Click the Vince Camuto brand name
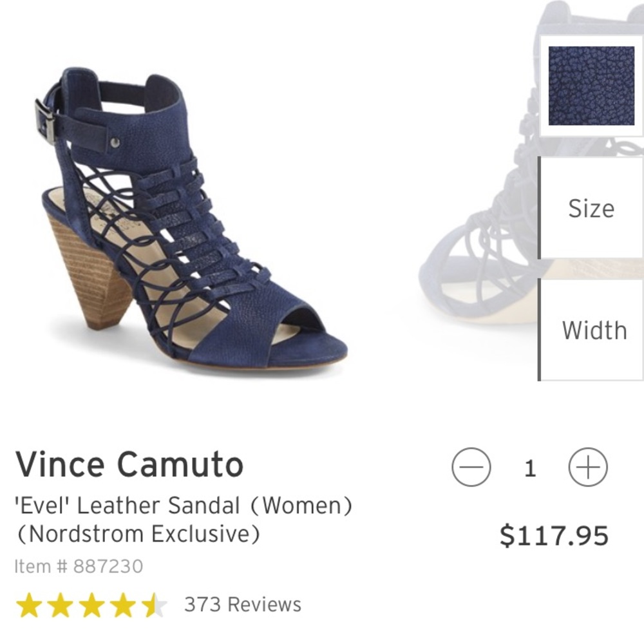The height and width of the screenshot is (644, 644). tap(130, 463)
